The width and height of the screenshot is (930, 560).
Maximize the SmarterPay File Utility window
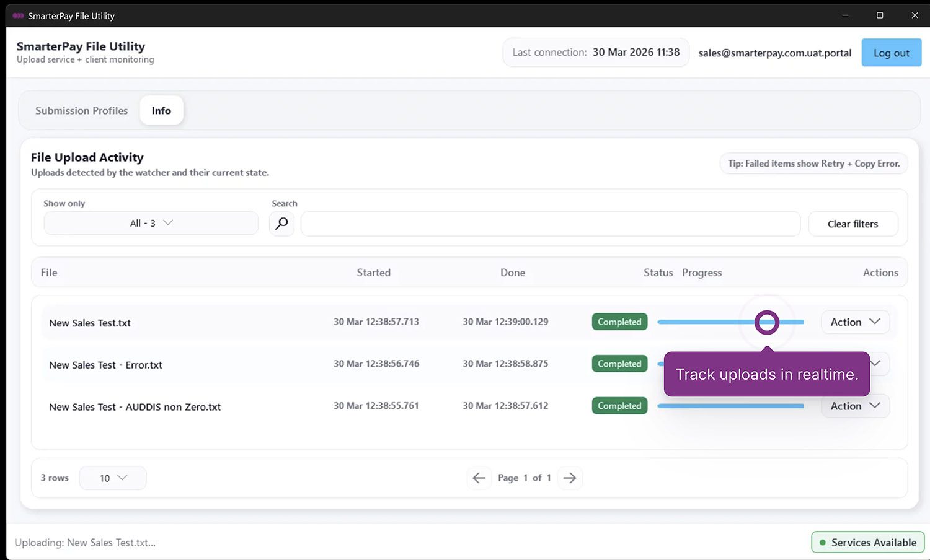879,15
